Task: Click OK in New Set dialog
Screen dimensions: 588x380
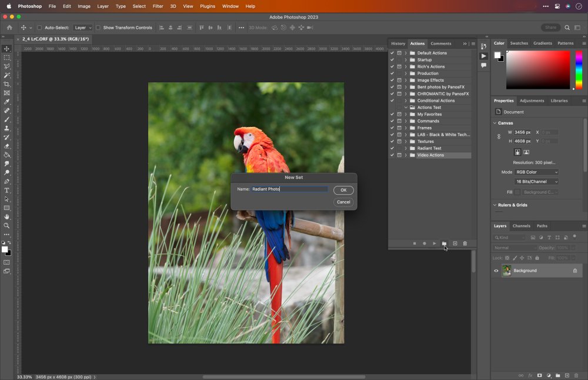Action: pyautogui.click(x=343, y=190)
